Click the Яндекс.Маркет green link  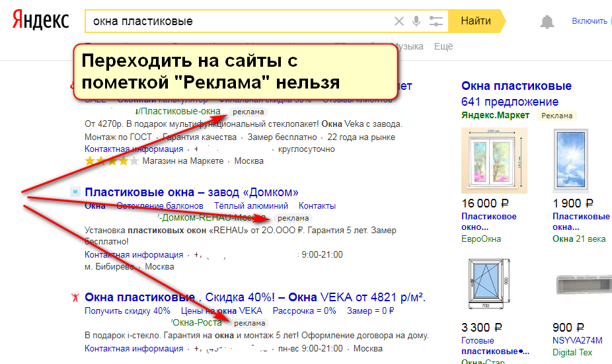tap(495, 115)
